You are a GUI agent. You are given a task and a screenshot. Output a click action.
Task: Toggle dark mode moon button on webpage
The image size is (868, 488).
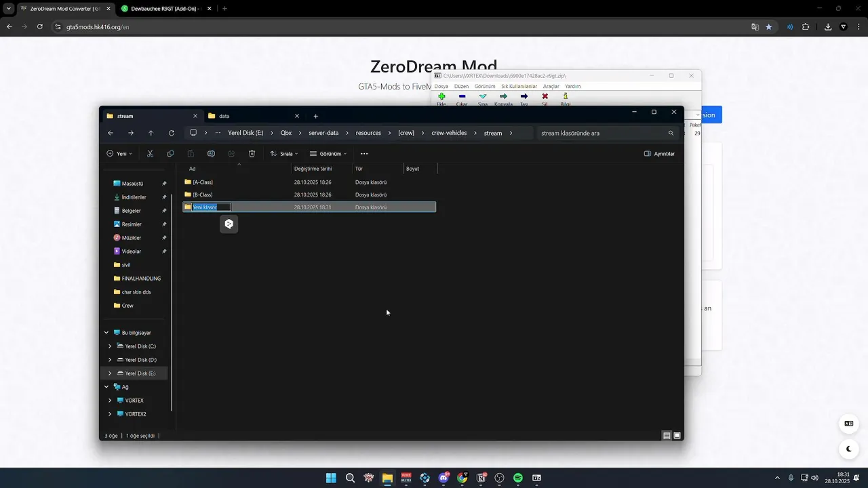(x=849, y=449)
